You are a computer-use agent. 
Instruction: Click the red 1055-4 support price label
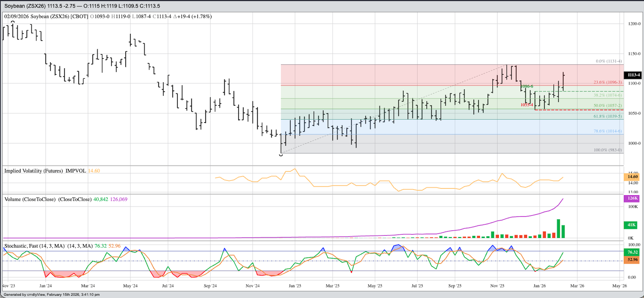click(527, 105)
